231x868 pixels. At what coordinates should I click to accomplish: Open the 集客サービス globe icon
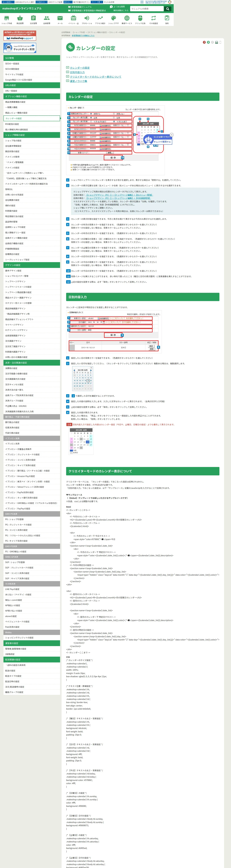click(x=127, y=20)
